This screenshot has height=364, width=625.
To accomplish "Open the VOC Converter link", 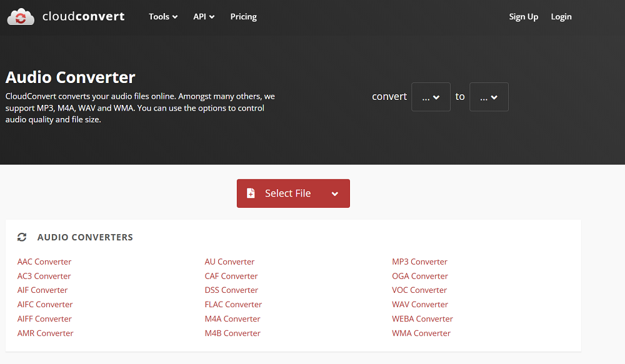I will pos(419,290).
